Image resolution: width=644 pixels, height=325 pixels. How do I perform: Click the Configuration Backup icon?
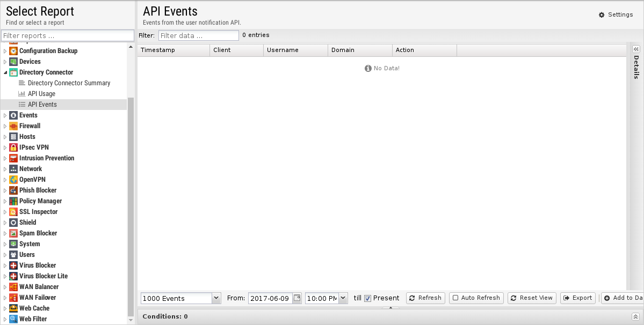point(13,51)
